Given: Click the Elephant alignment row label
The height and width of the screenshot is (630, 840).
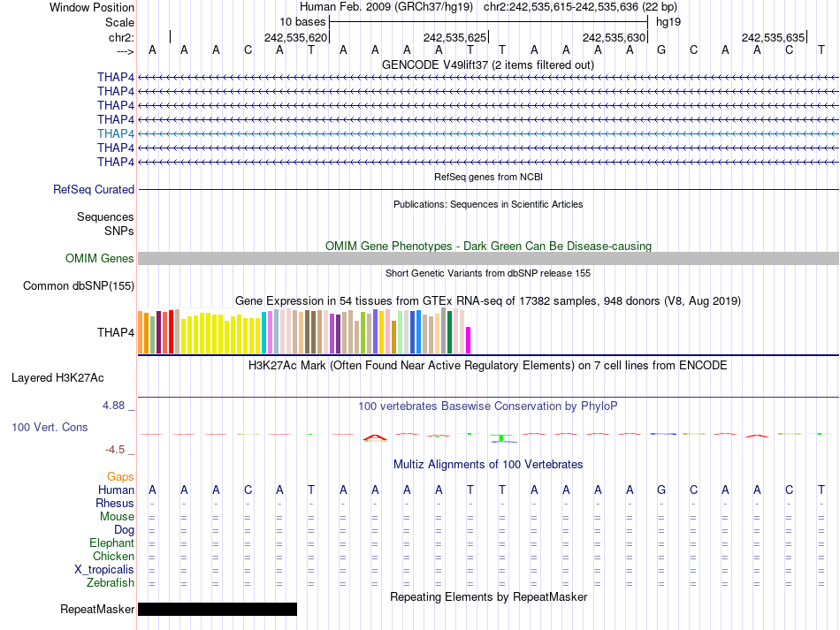Looking at the screenshot, I should [111, 543].
